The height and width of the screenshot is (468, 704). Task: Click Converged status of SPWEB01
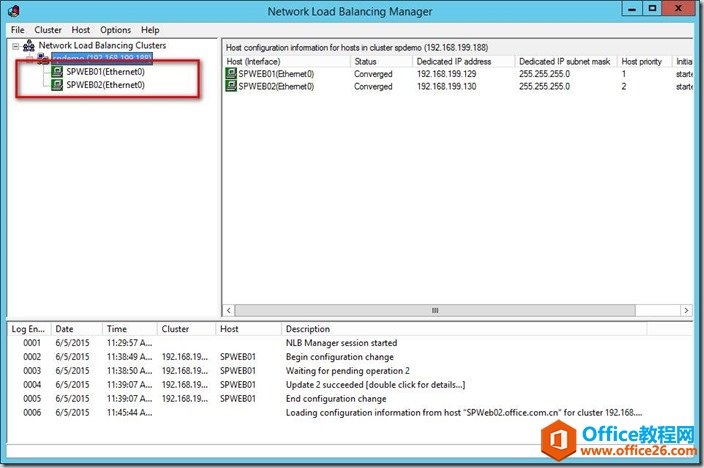click(373, 74)
